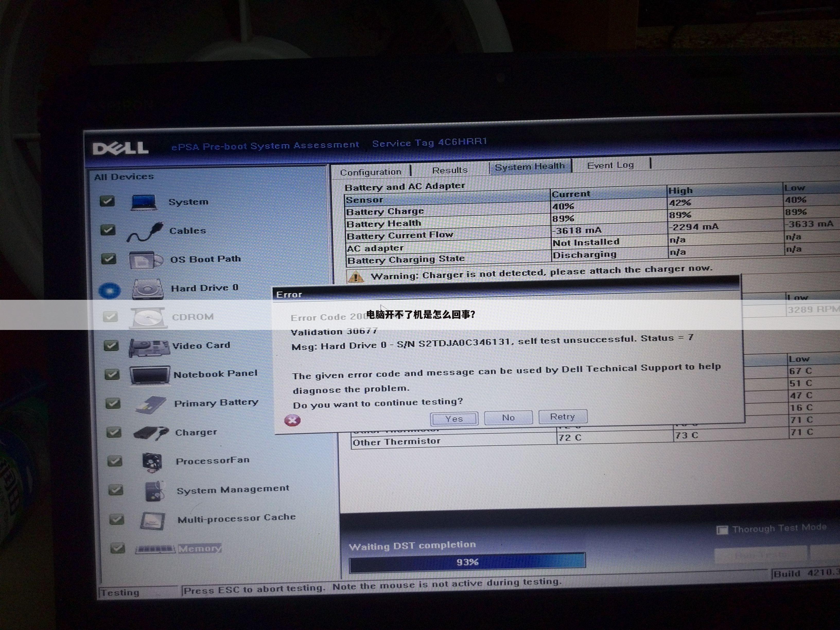
Task: Click the "Not Installed" value cell
Action: point(585,242)
